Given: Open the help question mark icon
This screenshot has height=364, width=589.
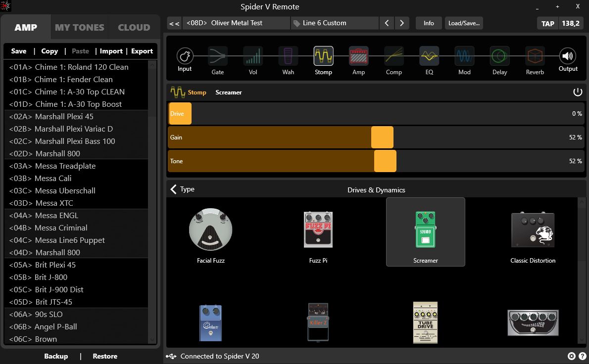Looking at the screenshot, I should point(582,356).
